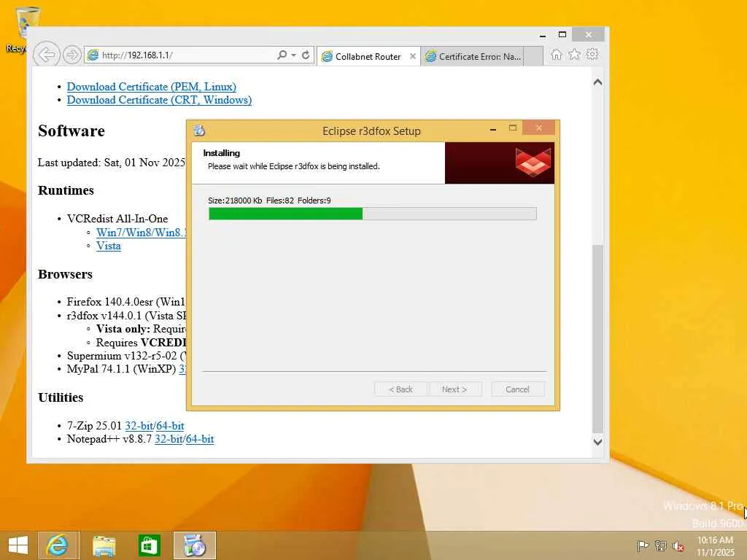Viewport: 747px width, 560px height.
Task: Cancel the Eclipse r3dfox installation
Action: pyautogui.click(x=517, y=389)
